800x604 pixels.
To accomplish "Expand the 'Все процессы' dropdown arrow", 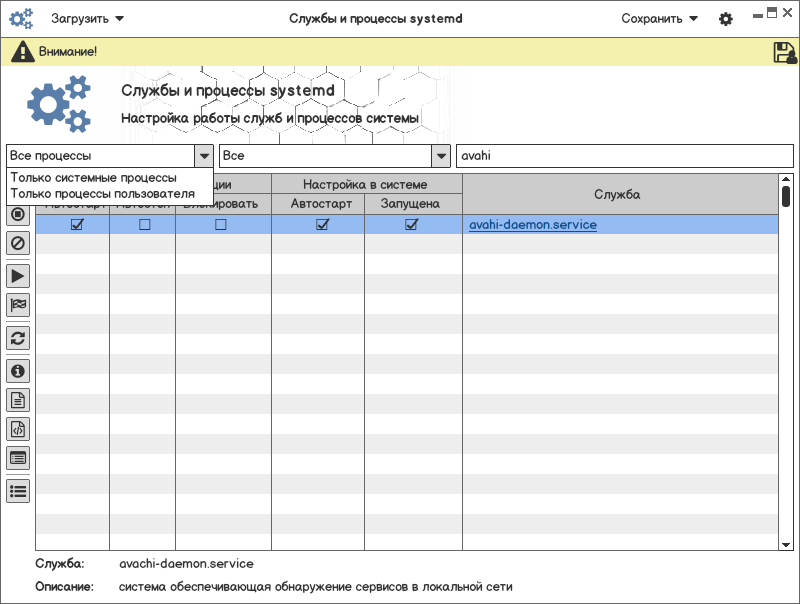I will (x=203, y=156).
